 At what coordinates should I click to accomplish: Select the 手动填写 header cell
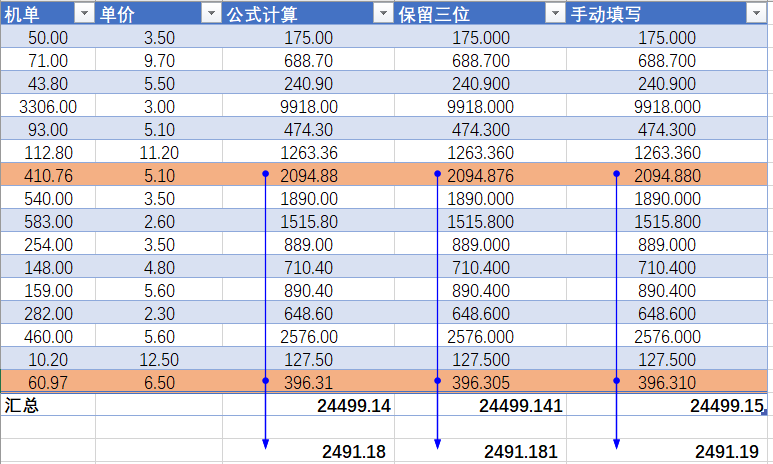(667, 13)
